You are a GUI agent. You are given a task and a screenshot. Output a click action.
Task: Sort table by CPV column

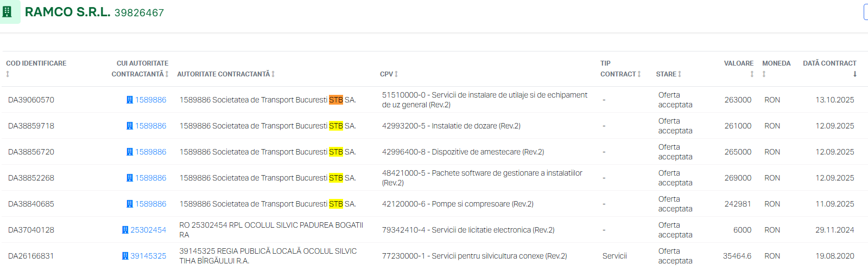coord(389,74)
